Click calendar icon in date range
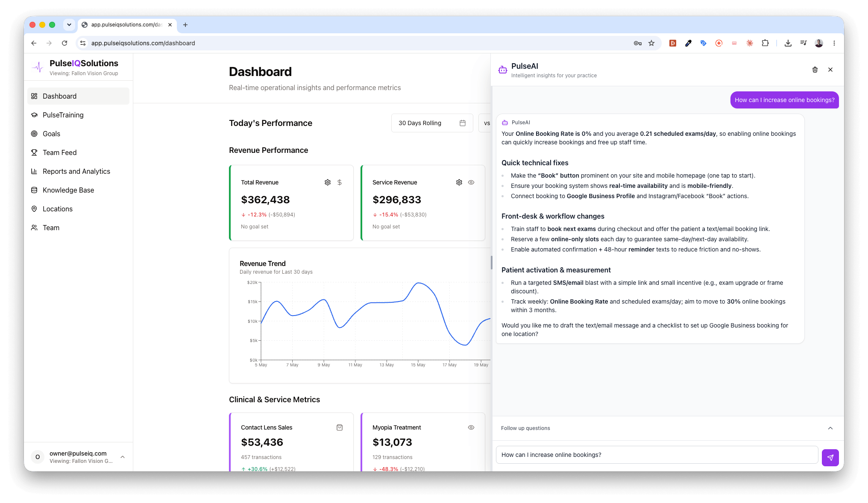868x503 pixels. [462, 123]
